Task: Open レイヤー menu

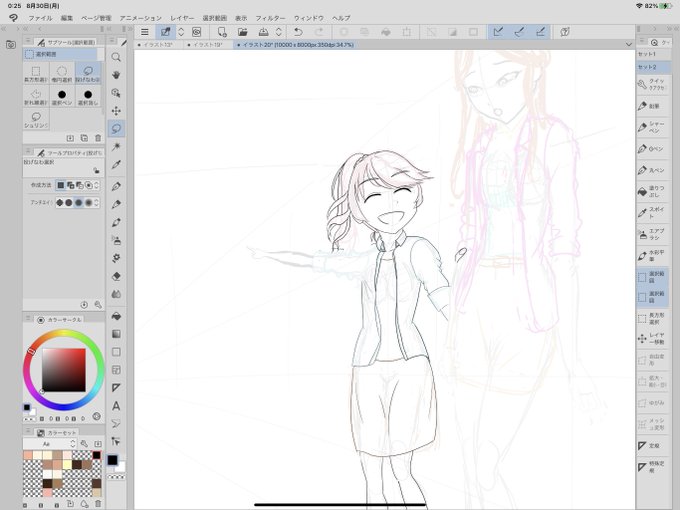Action: [x=182, y=18]
